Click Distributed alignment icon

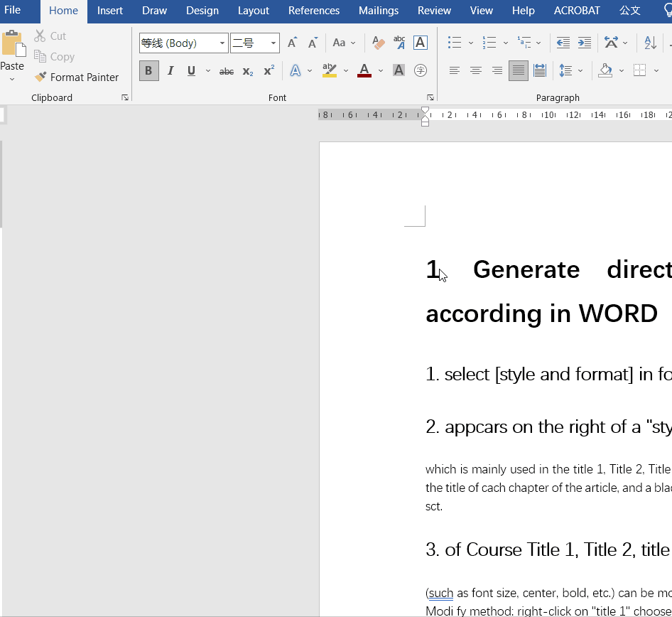coord(540,71)
